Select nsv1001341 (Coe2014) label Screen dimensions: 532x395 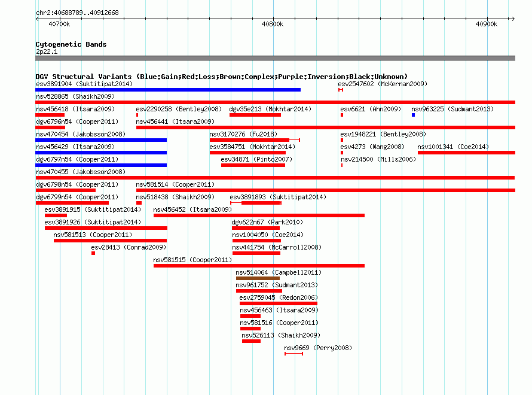click(x=453, y=147)
